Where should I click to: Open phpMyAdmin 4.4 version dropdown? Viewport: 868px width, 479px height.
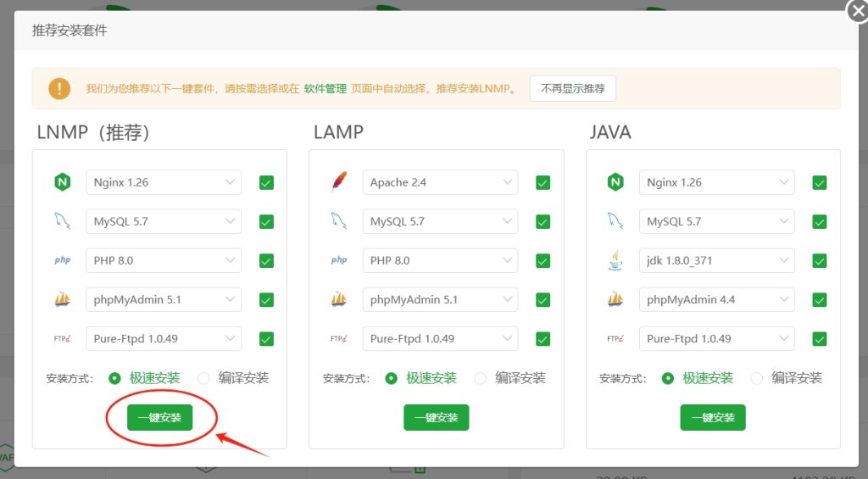(717, 299)
